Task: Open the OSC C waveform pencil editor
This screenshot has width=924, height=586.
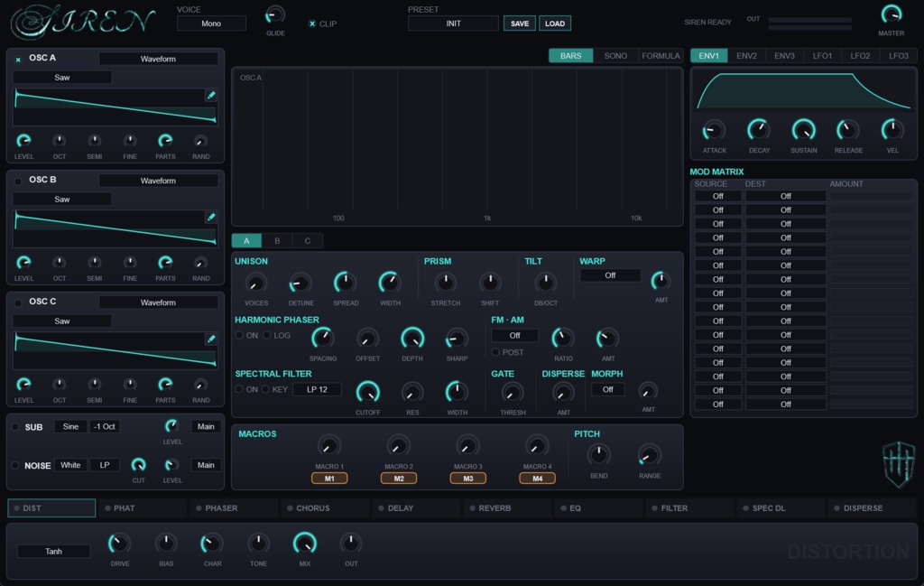Action: (211, 339)
